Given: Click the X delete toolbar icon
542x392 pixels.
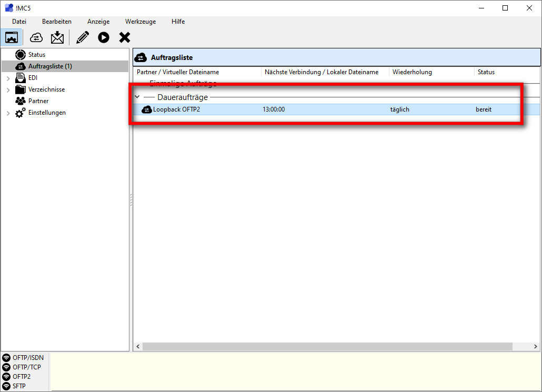Looking at the screenshot, I should click(x=125, y=37).
